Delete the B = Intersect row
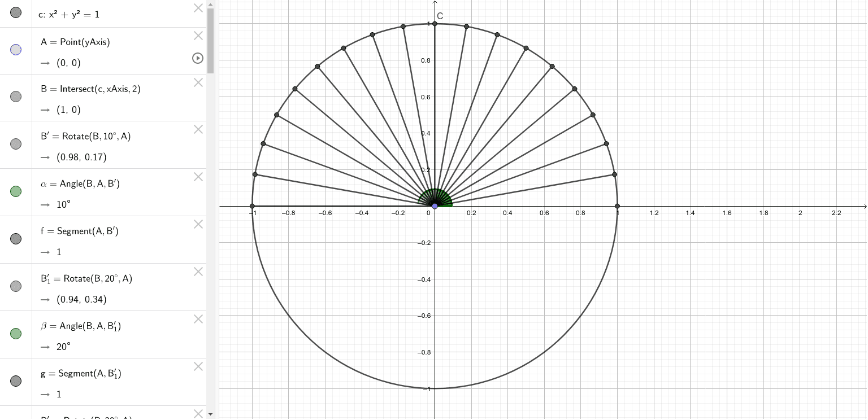Viewport: 868px width, 420px height. (x=198, y=82)
